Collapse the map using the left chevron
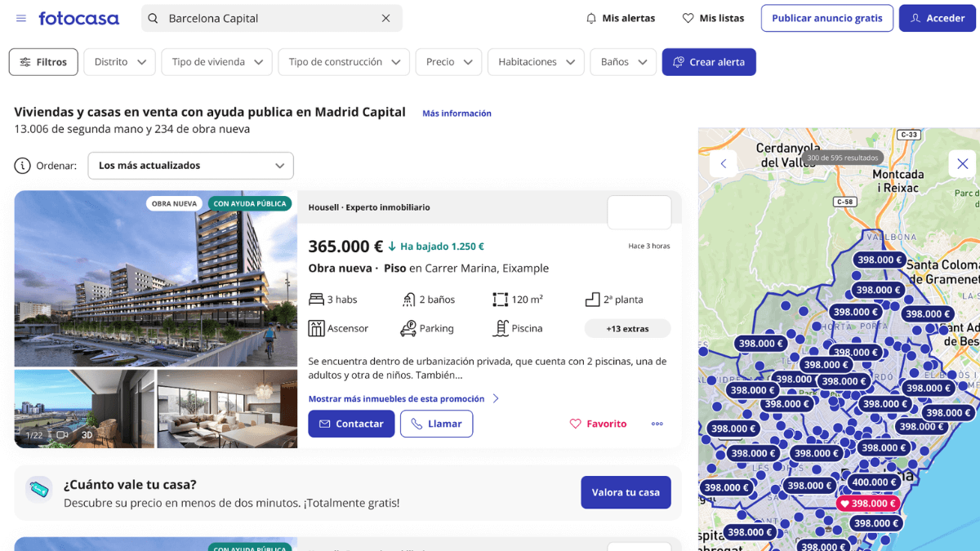This screenshot has height=551, width=980. pyautogui.click(x=724, y=164)
